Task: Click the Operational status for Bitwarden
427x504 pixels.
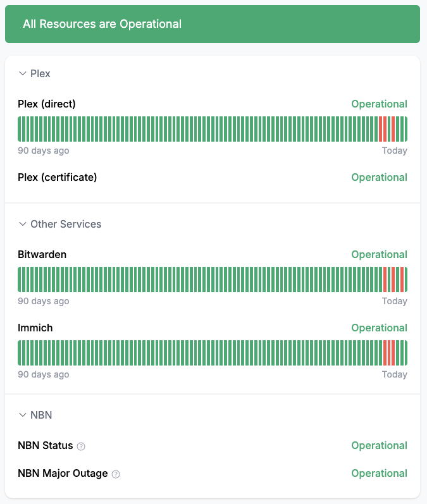Action: 379,254
